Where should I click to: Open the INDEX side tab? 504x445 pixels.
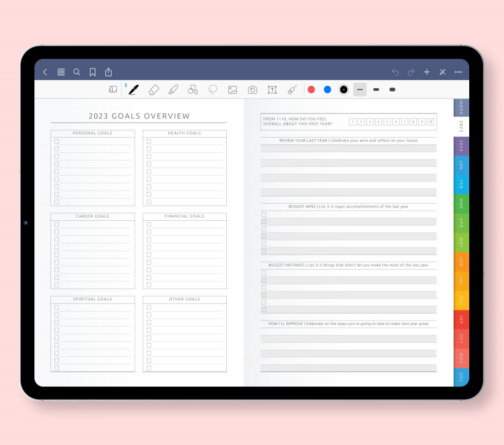pos(461,107)
